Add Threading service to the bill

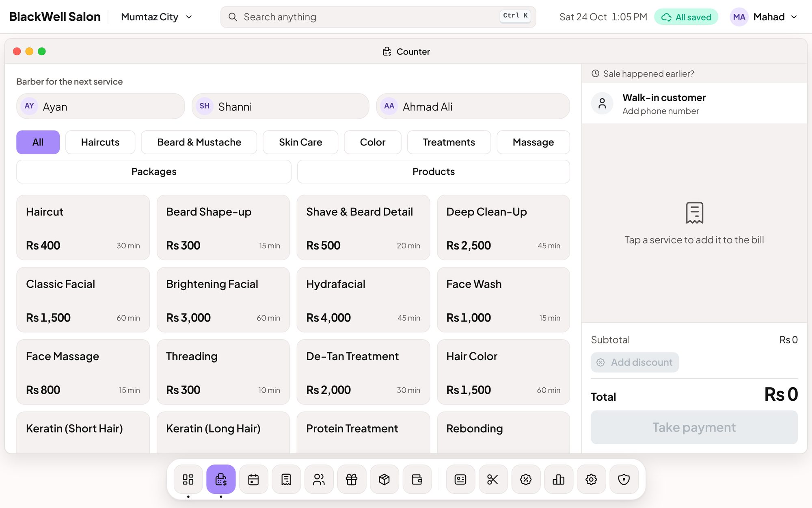click(x=223, y=372)
